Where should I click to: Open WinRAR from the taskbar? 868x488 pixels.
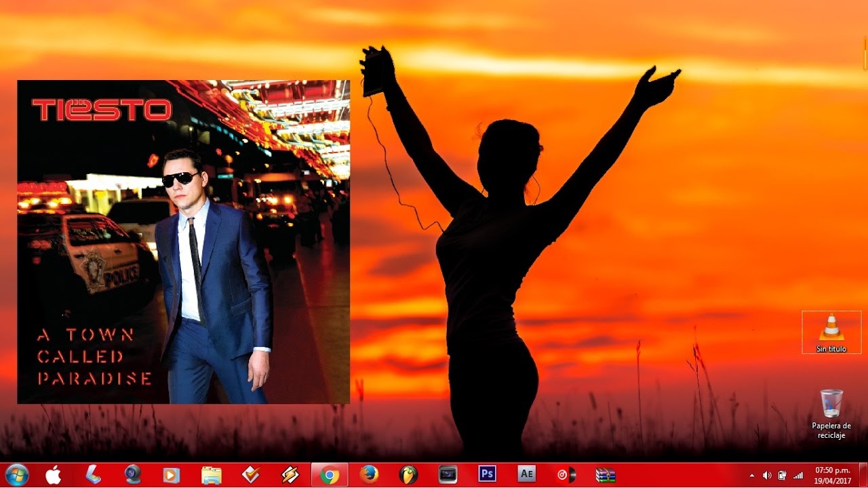click(606, 474)
